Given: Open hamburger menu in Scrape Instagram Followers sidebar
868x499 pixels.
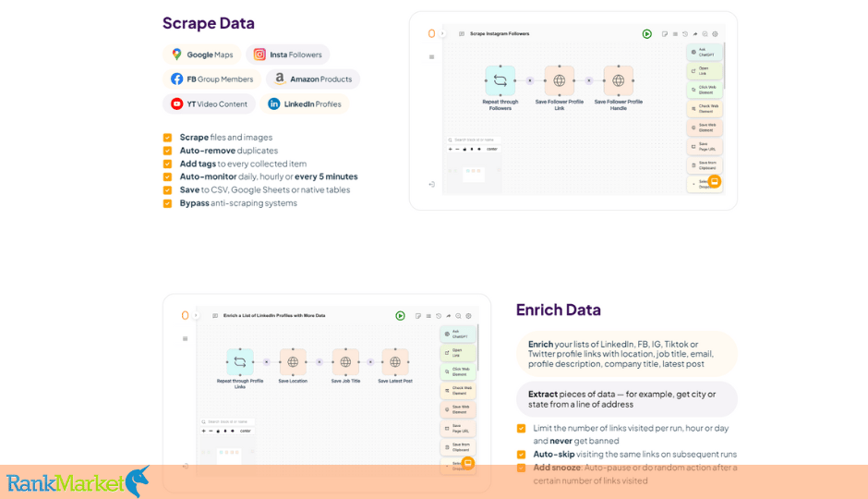Looking at the screenshot, I should click(432, 57).
